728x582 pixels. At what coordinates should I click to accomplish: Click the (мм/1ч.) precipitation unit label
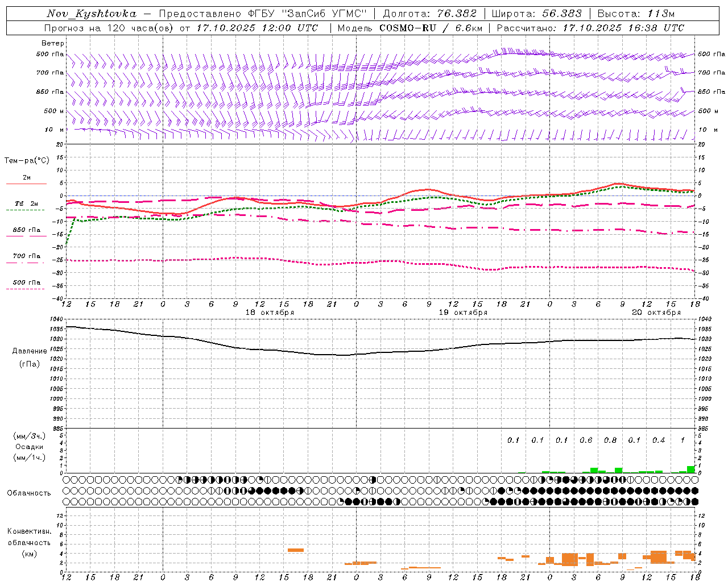(30, 458)
